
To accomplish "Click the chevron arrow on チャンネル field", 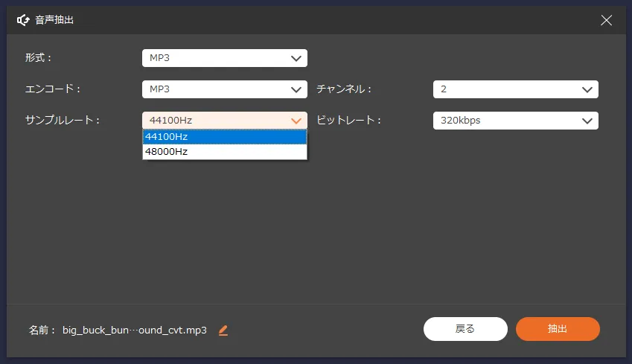I will click(587, 89).
